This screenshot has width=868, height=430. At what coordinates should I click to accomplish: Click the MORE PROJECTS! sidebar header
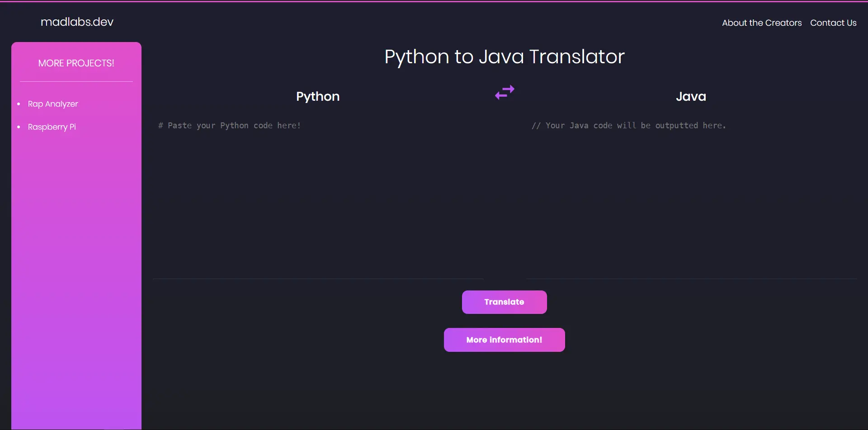coord(76,63)
